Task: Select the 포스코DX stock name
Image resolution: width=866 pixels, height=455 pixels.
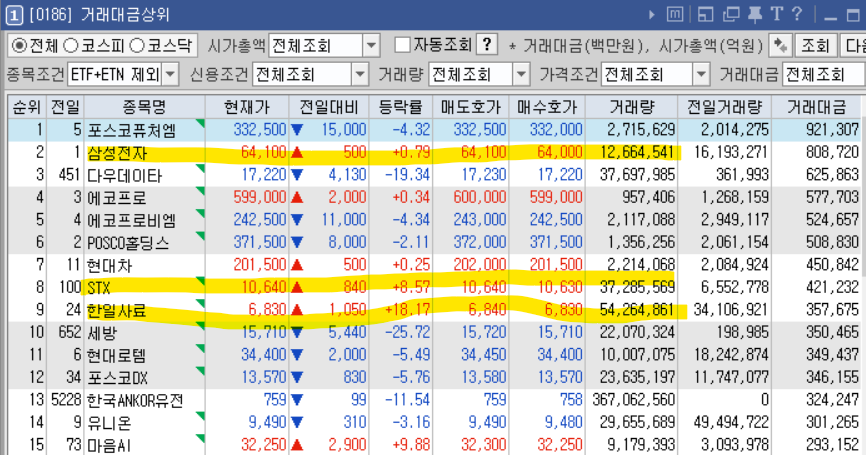Action: pyautogui.click(x=117, y=378)
